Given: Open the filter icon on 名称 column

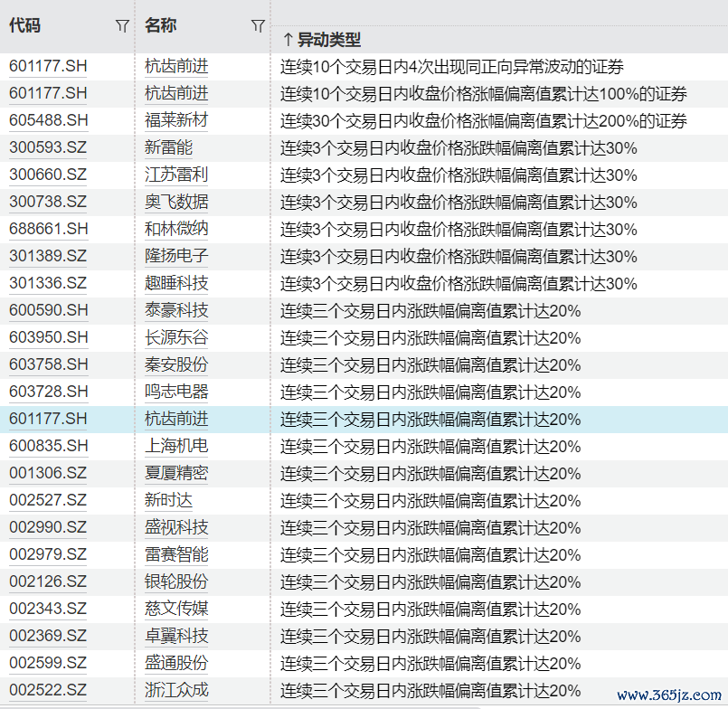Looking at the screenshot, I should (258, 26).
